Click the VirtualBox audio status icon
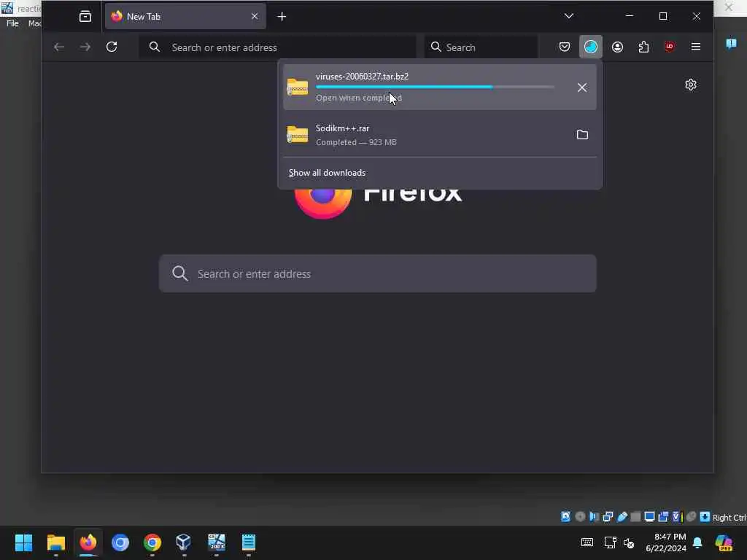Screen dimensions: 747x560 (x=594, y=517)
